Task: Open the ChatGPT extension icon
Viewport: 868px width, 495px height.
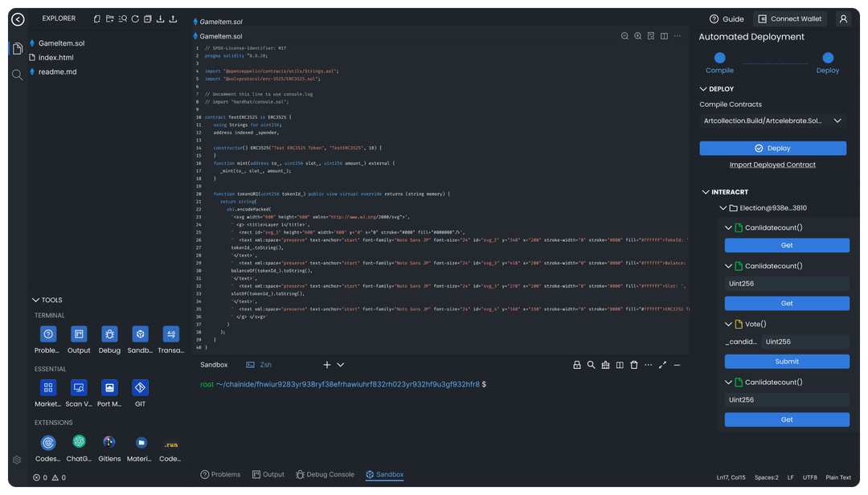Action: click(x=79, y=442)
